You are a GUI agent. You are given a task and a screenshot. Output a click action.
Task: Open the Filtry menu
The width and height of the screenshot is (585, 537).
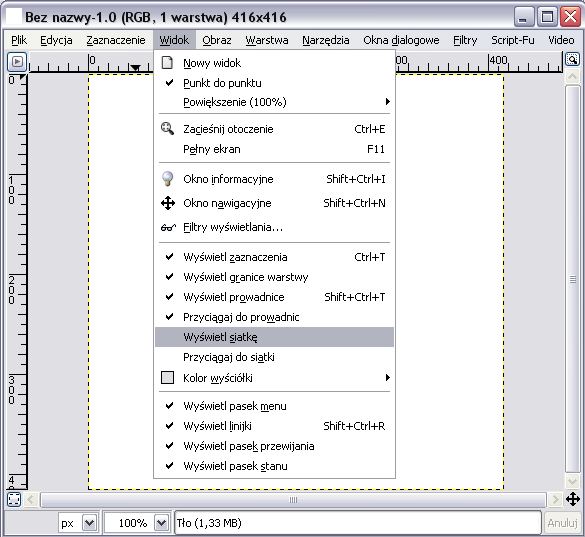pos(465,40)
